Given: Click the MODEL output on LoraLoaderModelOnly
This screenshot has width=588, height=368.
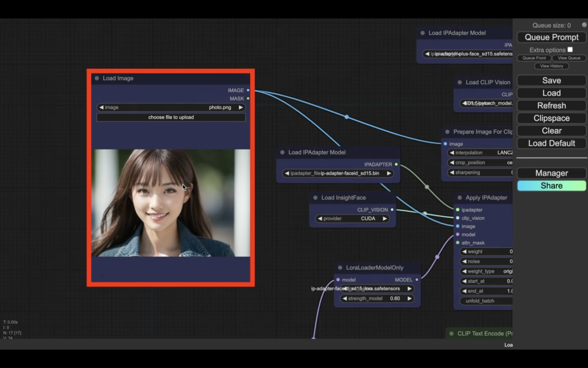Looking at the screenshot, I should (x=417, y=279).
